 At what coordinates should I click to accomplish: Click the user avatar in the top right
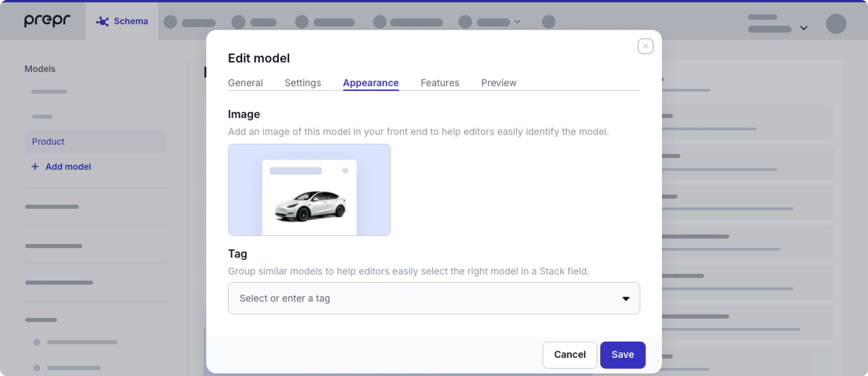coord(836,23)
